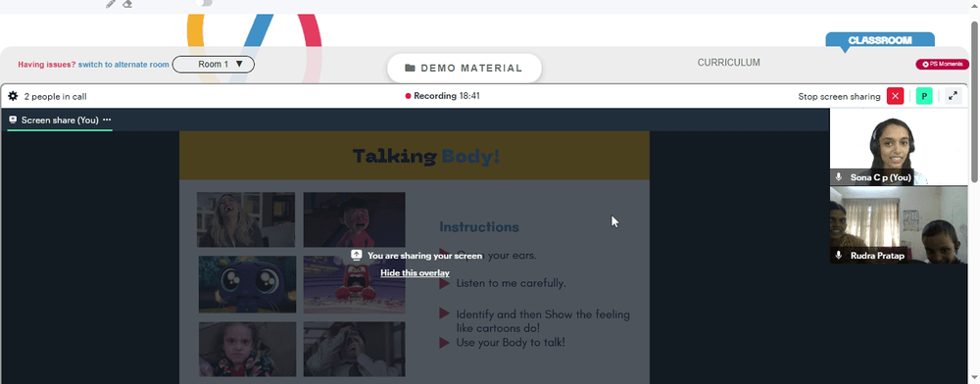Flip the toggle switch beside the eraser
The width and height of the screenshot is (980, 384).
[204, 3]
